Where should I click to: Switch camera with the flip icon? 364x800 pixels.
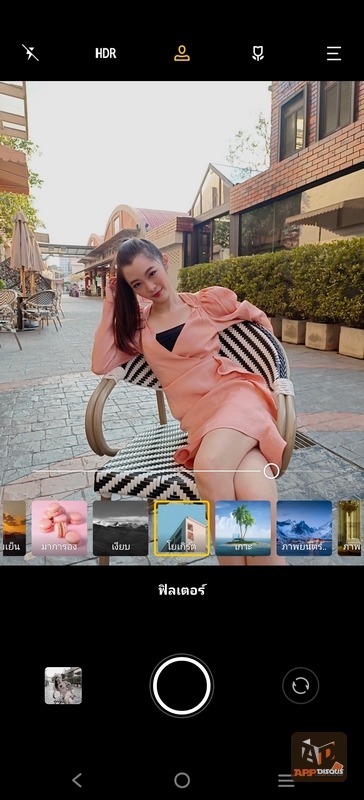(x=301, y=686)
